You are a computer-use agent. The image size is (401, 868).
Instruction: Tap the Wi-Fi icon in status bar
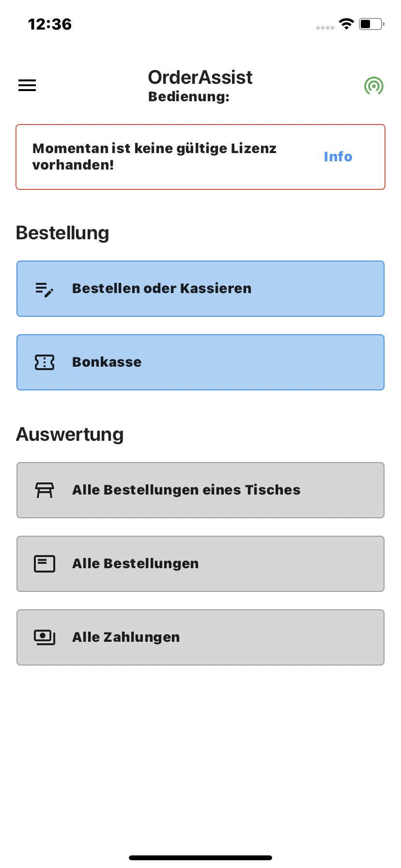(x=346, y=24)
